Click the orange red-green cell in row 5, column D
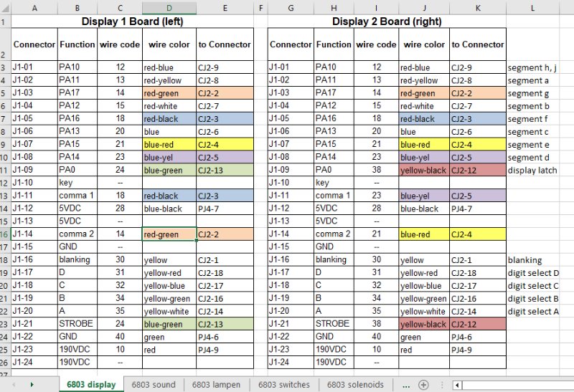The height and width of the screenshot is (392, 574). (169, 93)
